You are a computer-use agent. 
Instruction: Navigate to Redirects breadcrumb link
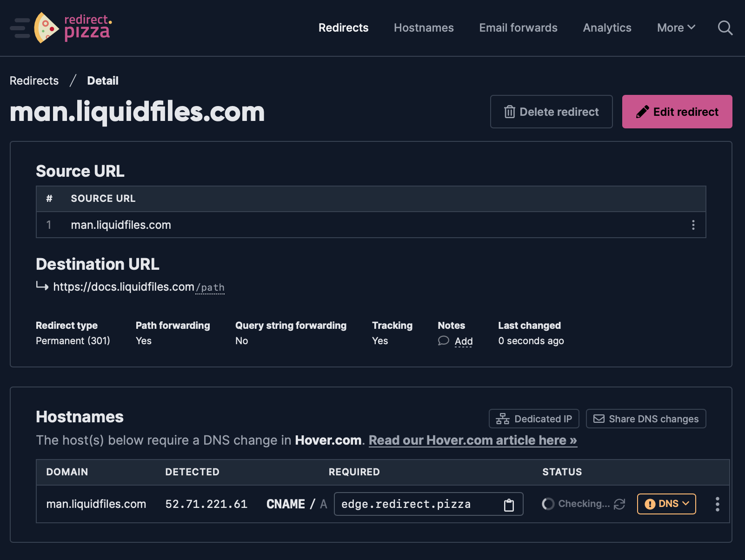[34, 81]
